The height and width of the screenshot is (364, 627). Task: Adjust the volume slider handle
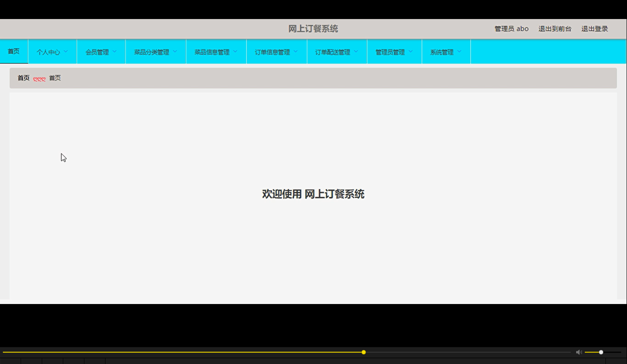pyautogui.click(x=601, y=352)
